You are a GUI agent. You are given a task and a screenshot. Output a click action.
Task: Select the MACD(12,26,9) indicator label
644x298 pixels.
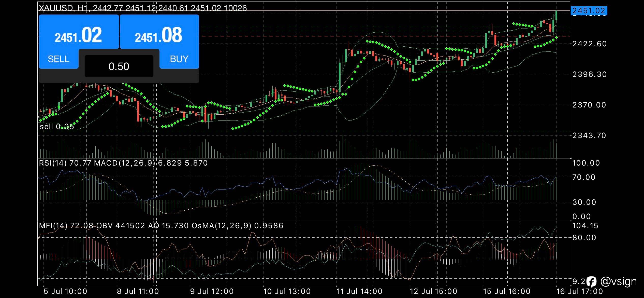coord(125,163)
